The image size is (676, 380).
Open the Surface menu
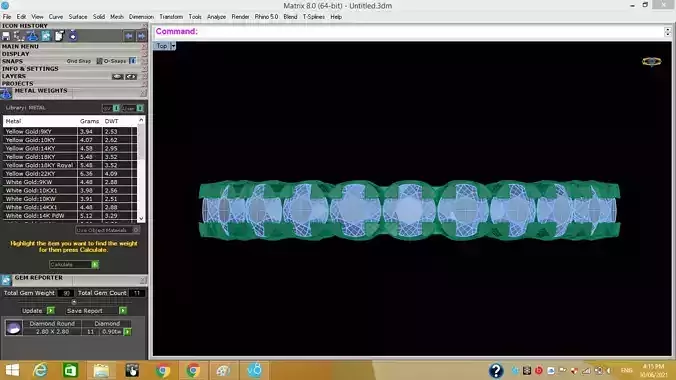[x=78, y=17]
